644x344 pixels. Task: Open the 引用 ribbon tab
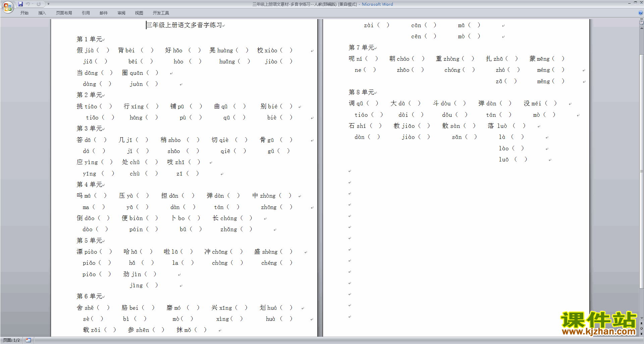click(86, 13)
